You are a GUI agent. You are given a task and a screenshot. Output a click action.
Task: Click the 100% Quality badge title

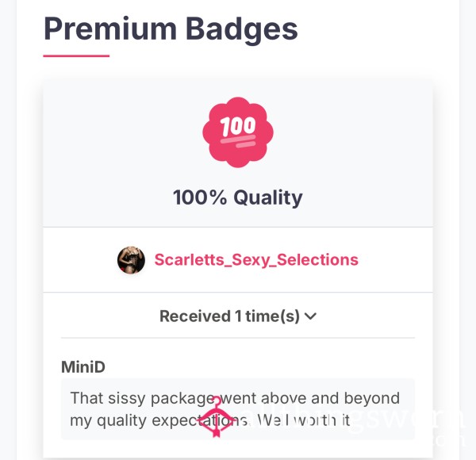click(x=238, y=197)
